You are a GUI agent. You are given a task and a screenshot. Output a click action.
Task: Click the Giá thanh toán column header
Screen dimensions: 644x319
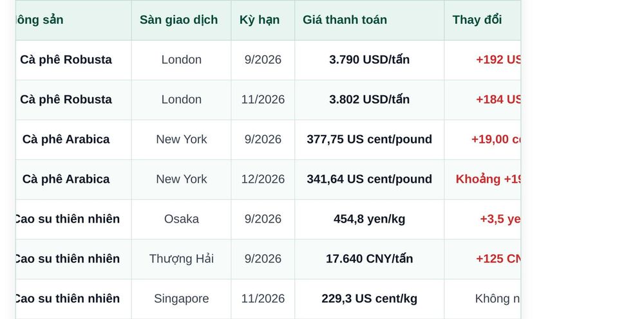[x=345, y=20]
